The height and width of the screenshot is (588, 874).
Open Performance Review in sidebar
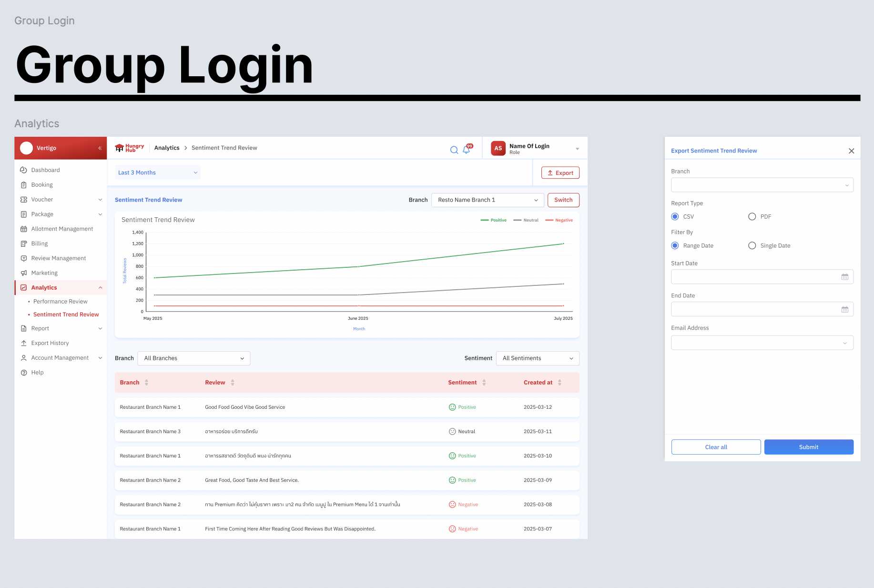coord(61,302)
